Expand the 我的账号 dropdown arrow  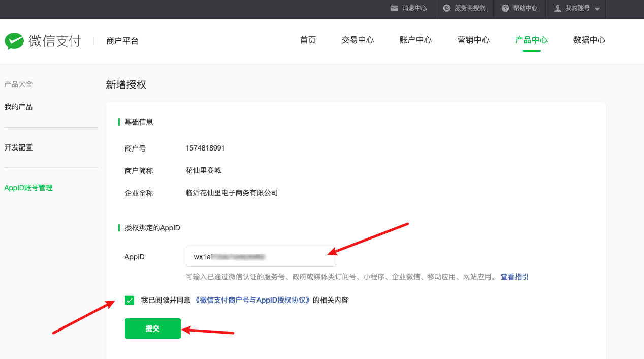[597, 9]
